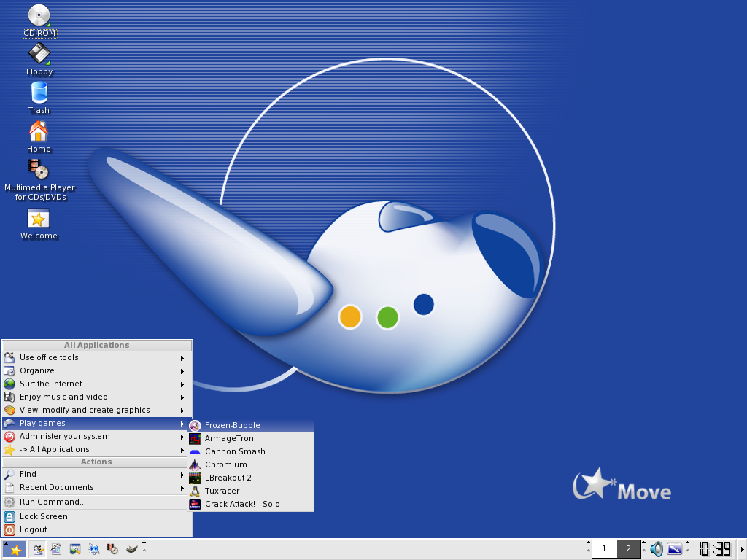Expand the -> All Applications arrow
The image size is (747, 560).
(x=182, y=450)
